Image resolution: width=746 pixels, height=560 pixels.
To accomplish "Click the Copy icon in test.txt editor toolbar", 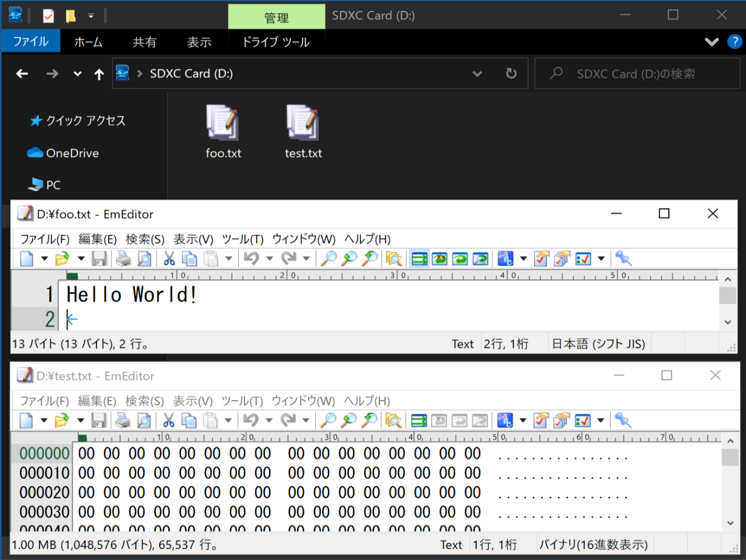I will 189,421.
